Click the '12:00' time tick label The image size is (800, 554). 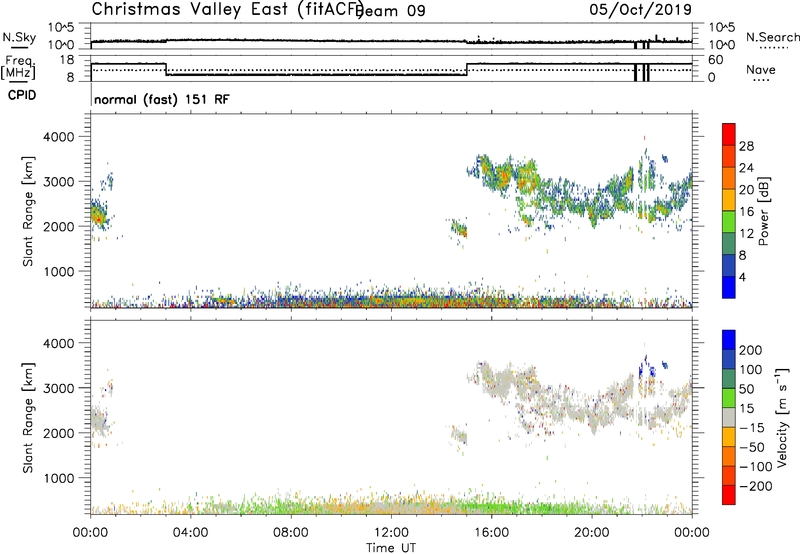point(391,533)
